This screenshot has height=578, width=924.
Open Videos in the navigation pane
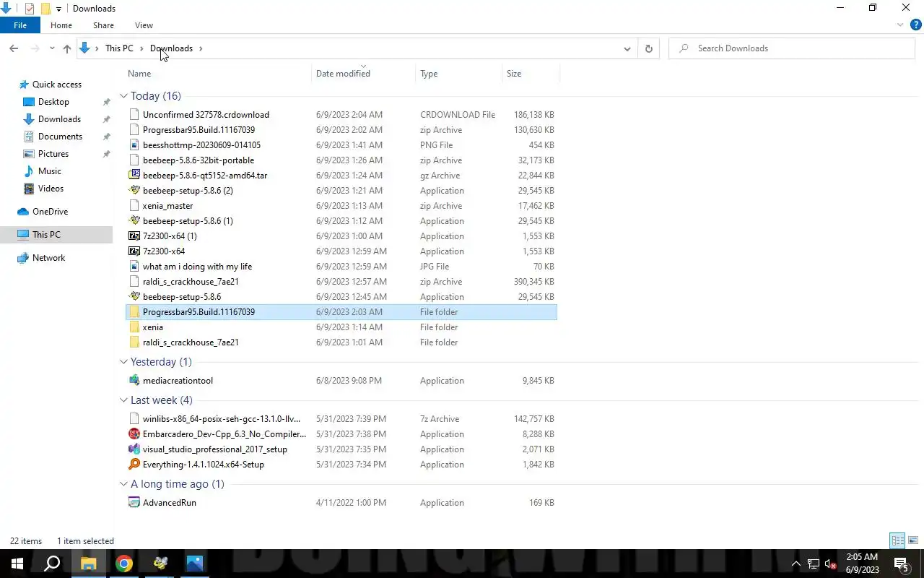pos(51,189)
